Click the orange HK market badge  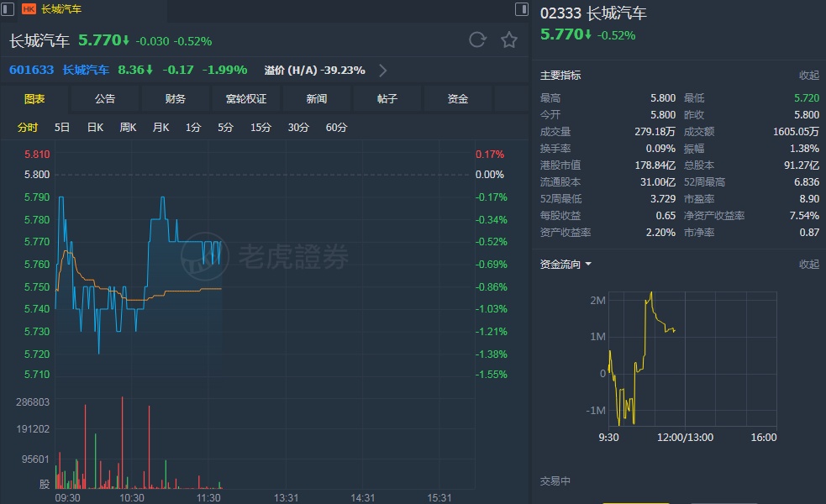point(29,9)
